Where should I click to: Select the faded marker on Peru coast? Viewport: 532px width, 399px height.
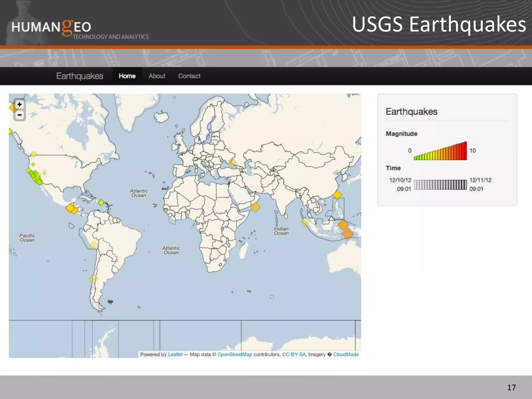[x=94, y=245]
